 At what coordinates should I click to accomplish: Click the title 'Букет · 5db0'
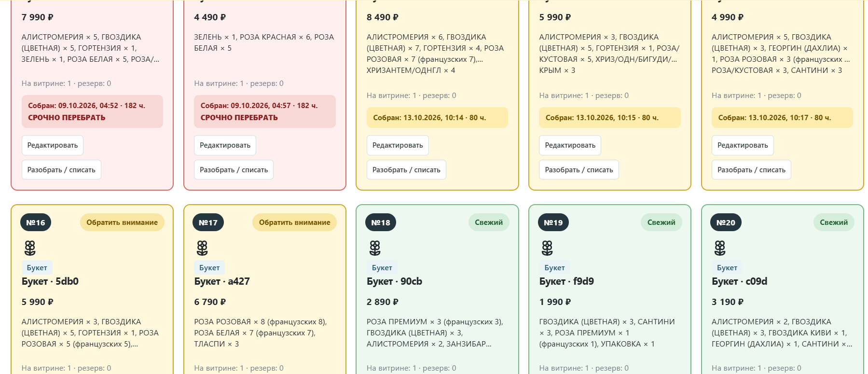point(50,281)
